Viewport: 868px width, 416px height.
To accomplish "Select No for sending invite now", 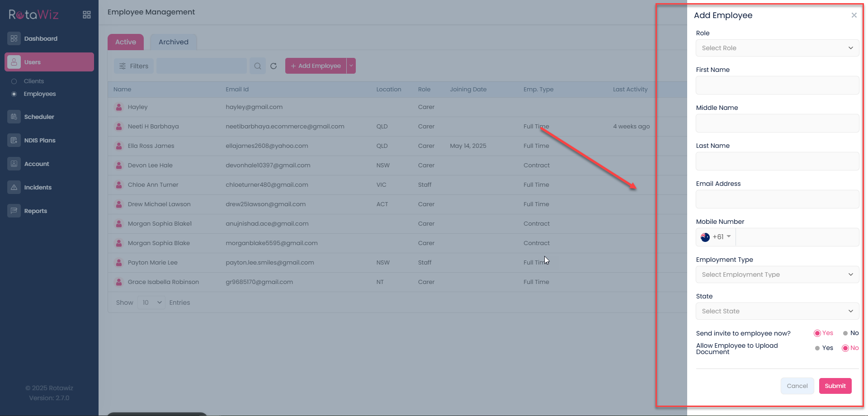I will point(845,333).
